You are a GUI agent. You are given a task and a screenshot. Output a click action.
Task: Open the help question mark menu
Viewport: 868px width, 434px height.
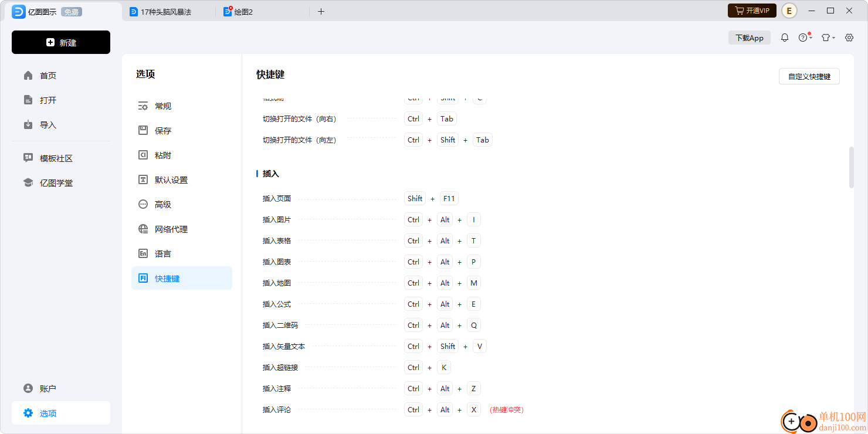pyautogui.click(x=805, y=38)
